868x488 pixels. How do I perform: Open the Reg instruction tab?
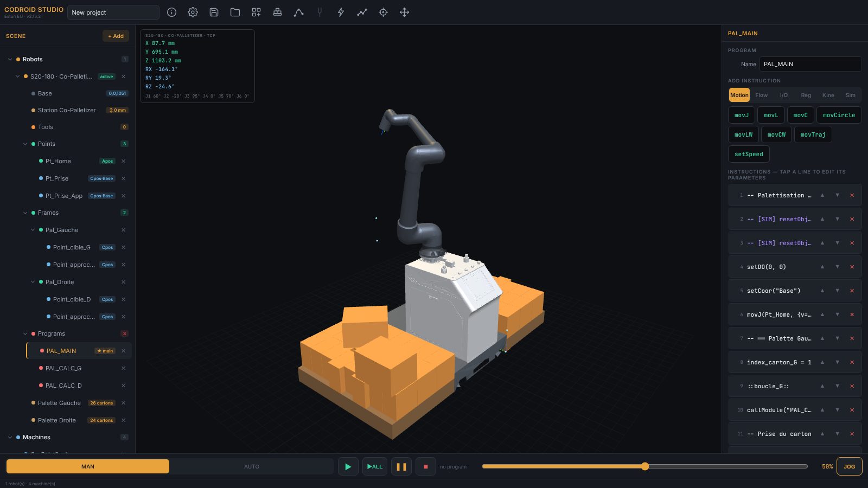coord(806,95)
